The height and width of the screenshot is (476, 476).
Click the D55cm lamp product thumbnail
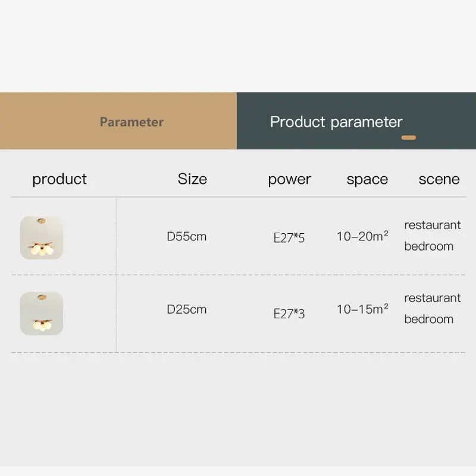pyautogui.click(x=41, y=237)
